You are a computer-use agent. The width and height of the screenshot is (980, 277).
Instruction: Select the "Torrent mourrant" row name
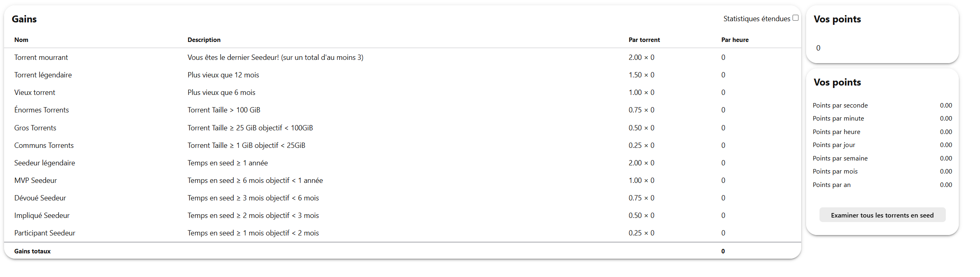[41, 57]
